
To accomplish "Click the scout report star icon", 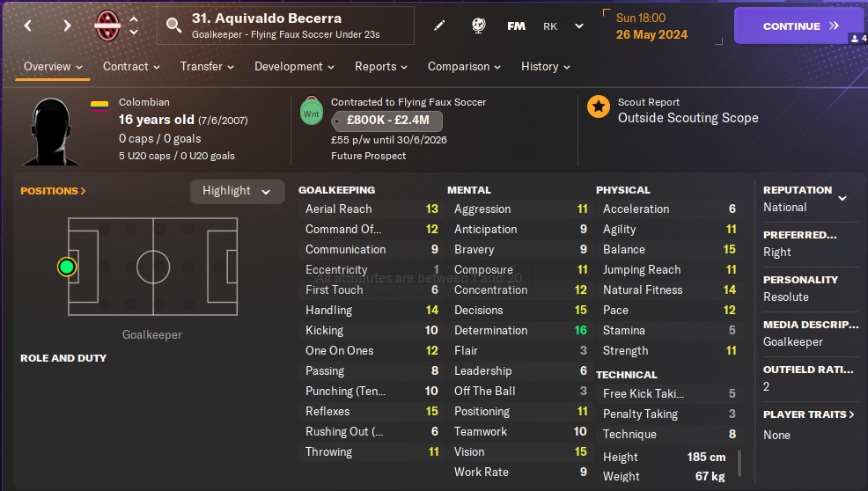I will point(599,107).
